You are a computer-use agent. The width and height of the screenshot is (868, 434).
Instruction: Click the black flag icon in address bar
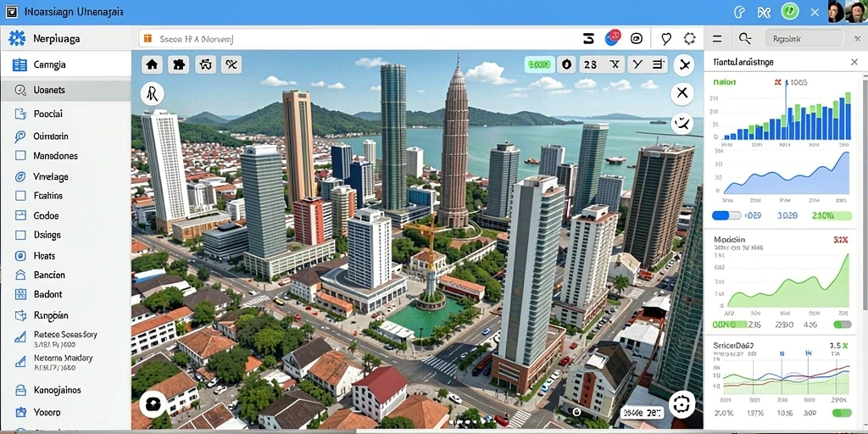point(588,38)
